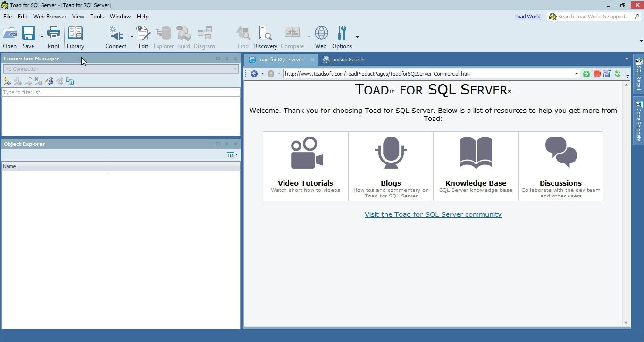
Task: Close the Toad for SQL Server tab
Action: [312, 60]
